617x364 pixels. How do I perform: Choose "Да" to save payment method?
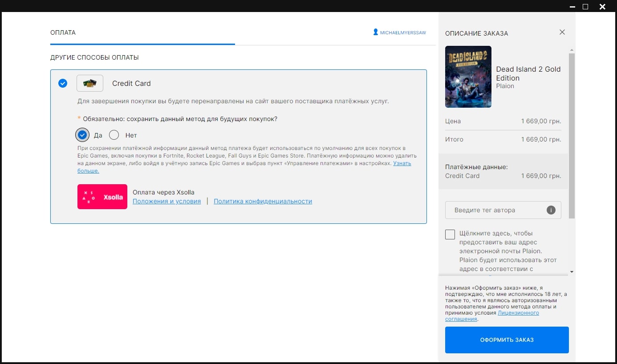[x=82, y=135]
